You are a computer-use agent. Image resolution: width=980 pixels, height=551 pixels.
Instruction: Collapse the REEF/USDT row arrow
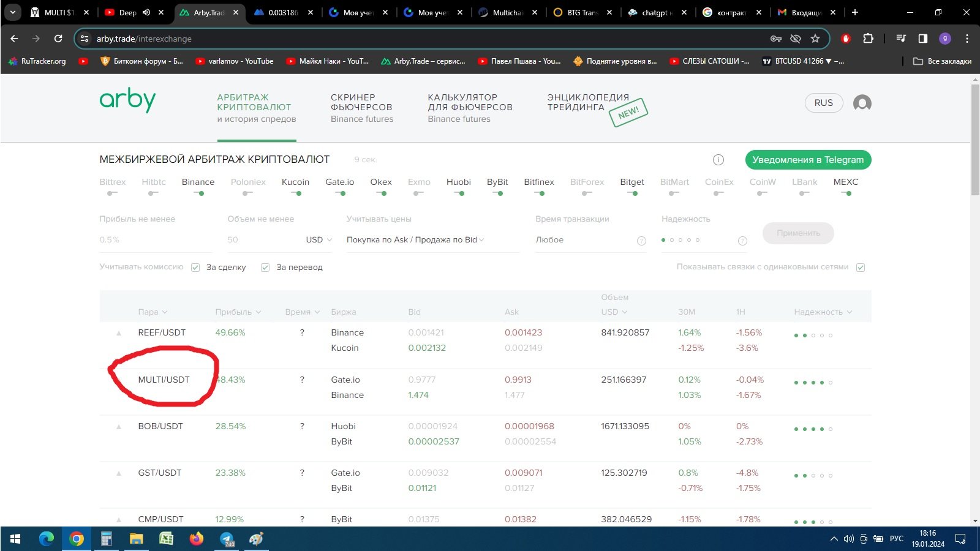pos(119,333)
